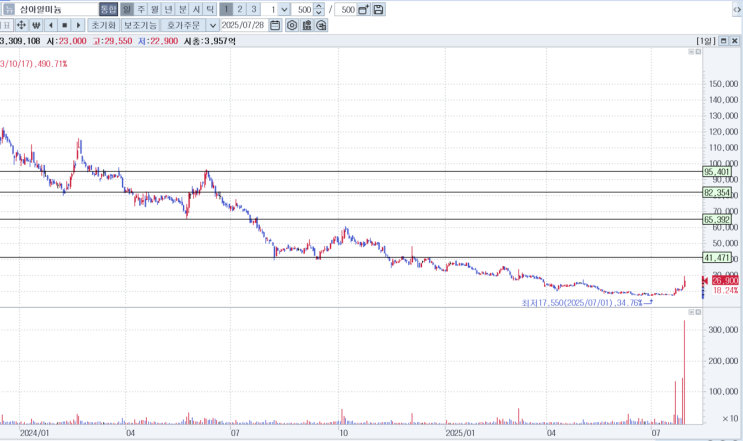
Task: Click the price pane small close icon
Action: (x=698, y=51)
